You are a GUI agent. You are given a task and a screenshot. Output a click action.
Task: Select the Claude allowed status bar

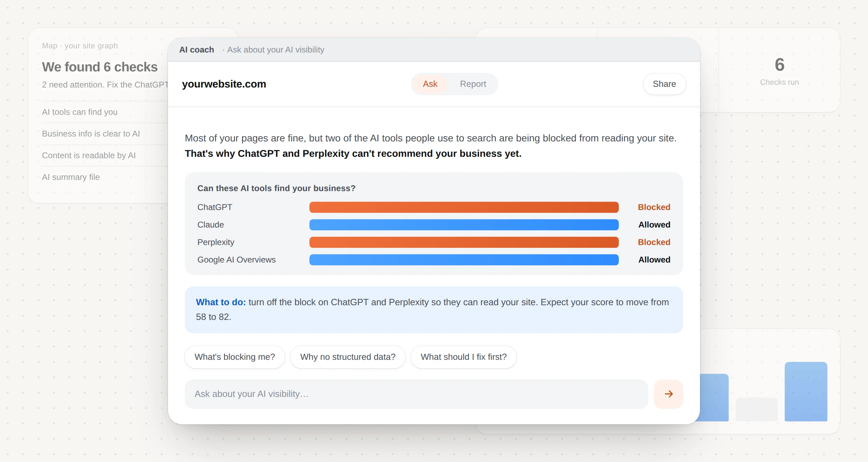(464, 225)
